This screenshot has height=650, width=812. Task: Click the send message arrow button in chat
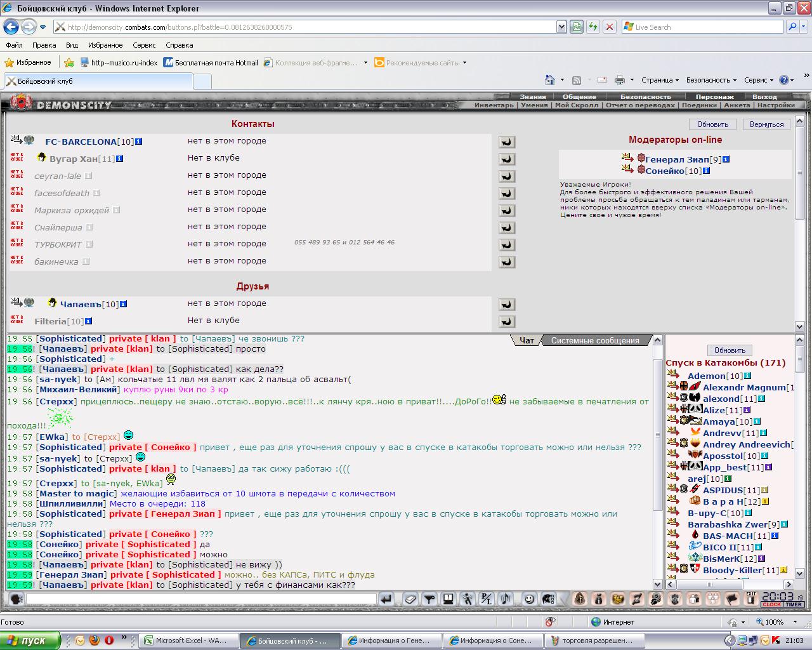click(x=386, y=599)
